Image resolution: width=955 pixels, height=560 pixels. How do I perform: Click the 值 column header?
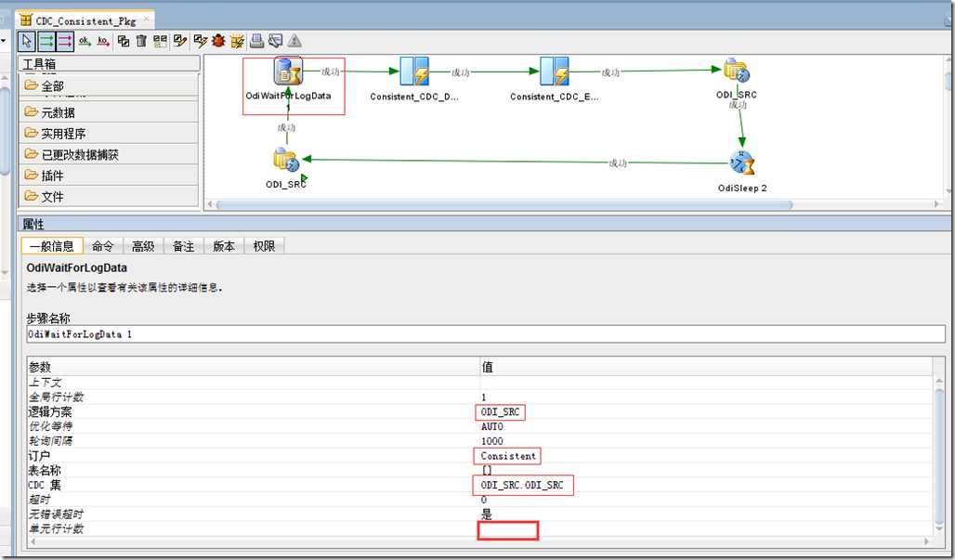click(x=707, y=367)
